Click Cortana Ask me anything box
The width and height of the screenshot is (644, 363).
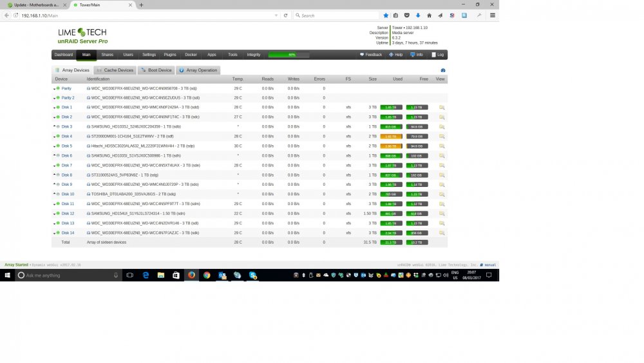(68, 275)
